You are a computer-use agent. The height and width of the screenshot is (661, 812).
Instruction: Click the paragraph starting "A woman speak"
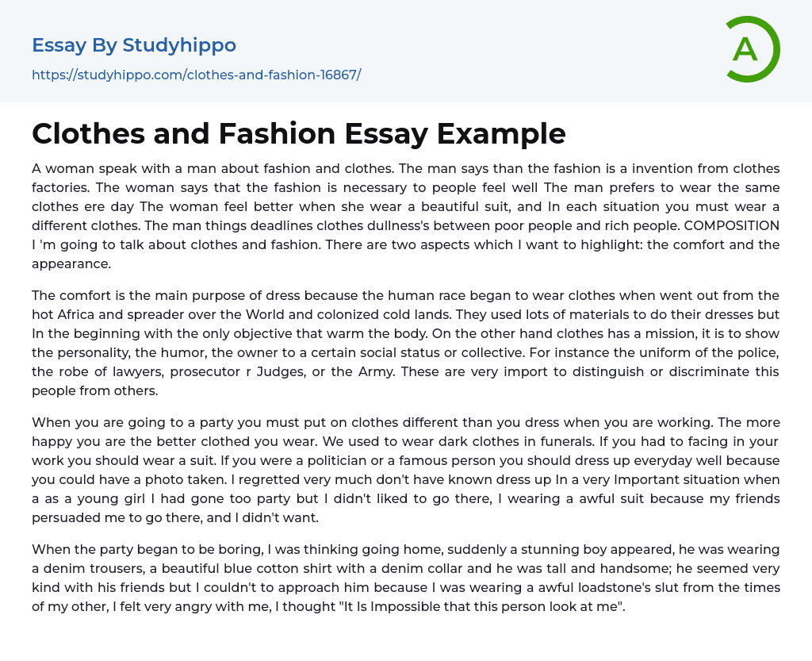pyautogui.click(x=405, y=206)
